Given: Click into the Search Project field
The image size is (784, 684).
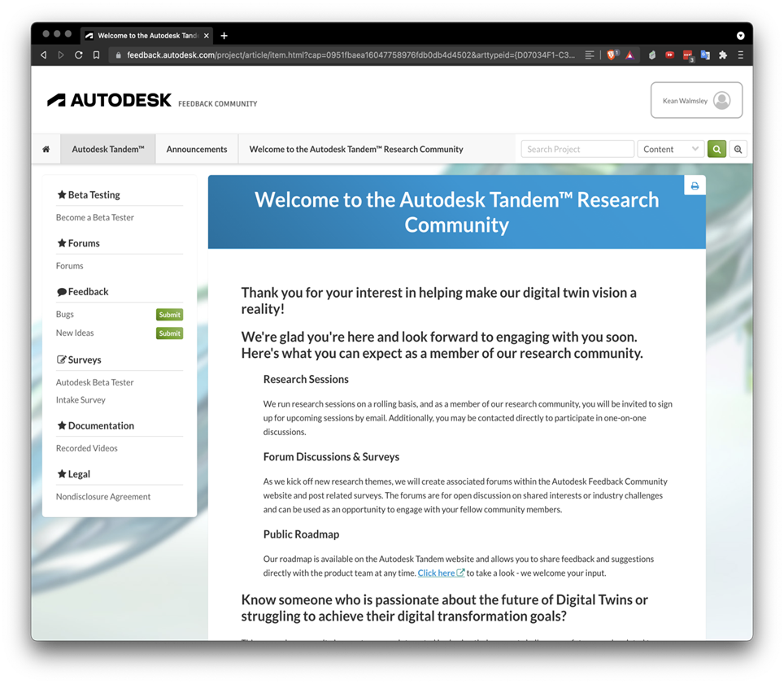Looking at the screenshot, I should pos(577,150).
